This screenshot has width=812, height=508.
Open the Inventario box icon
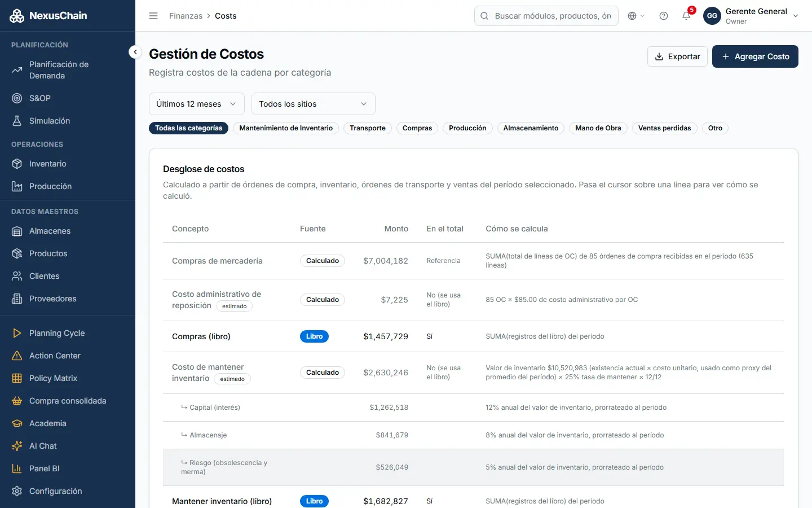pyautogui.click(x=17, y=164)
